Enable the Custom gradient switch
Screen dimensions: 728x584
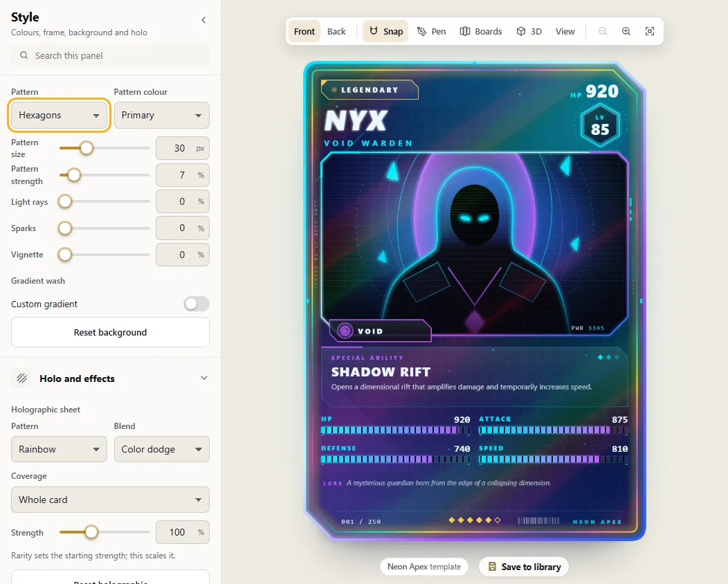point(197,304)
